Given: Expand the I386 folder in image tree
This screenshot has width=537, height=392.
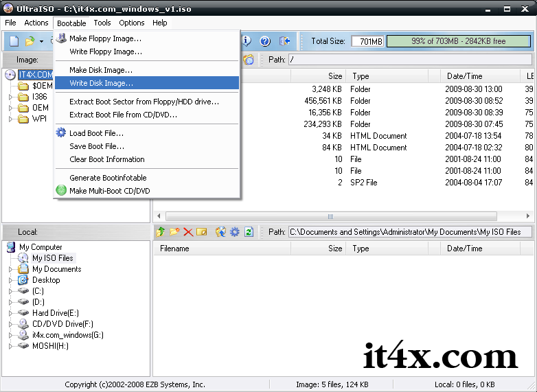Looking at the screenshot, I should [10, 97].
